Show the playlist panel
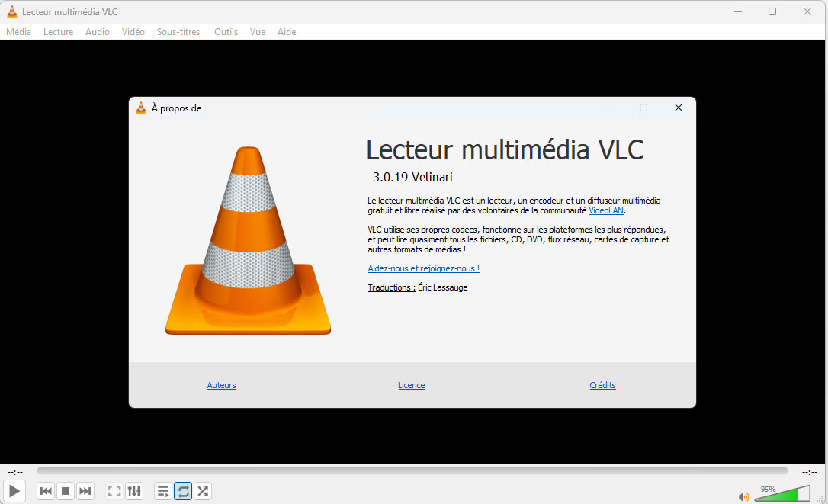Screen dimensions: 828x504 coord(163,491)
